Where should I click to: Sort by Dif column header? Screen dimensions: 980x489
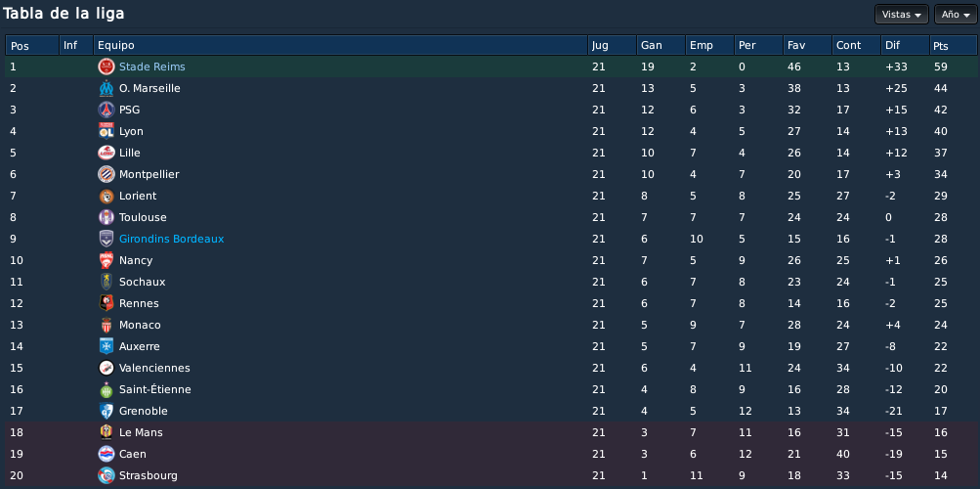tap(905, 46)
